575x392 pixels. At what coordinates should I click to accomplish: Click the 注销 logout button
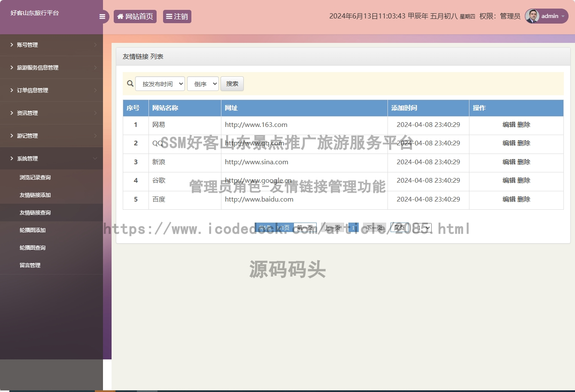tap(177, 17)
